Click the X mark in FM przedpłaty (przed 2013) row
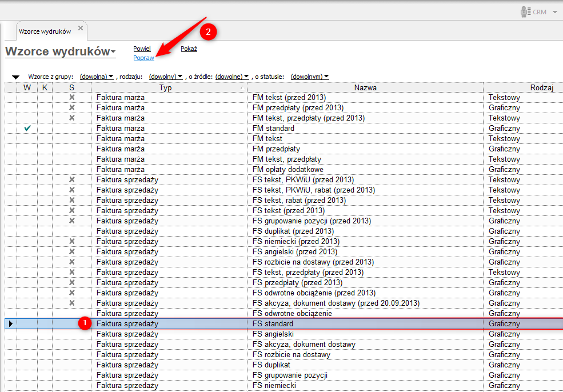The height and width of the screenshot is (392, 563). coord(72,107)
